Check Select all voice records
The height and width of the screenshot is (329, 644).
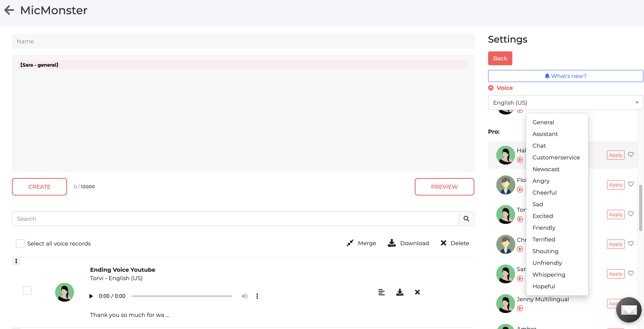click(20, 243)
